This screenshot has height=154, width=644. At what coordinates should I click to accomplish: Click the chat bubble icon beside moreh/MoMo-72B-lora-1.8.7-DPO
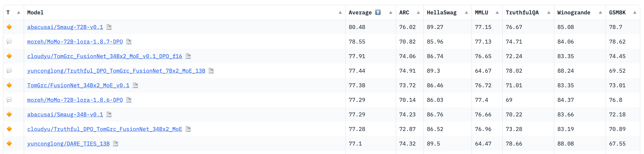click(9, 41)
